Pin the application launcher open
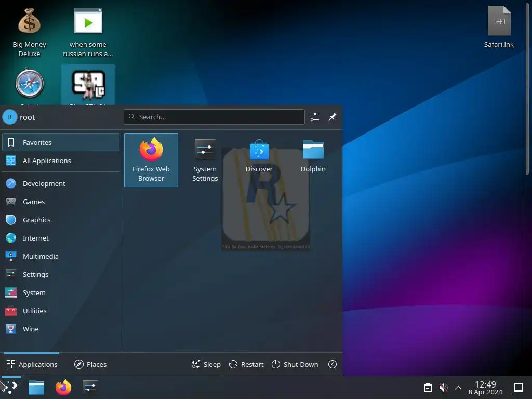Image resolution: width=532 pixels, height=399 pixels. point(332,117)
